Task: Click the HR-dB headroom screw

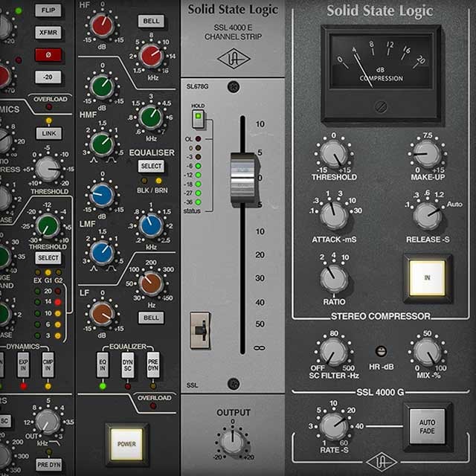Action: [380, 350]
